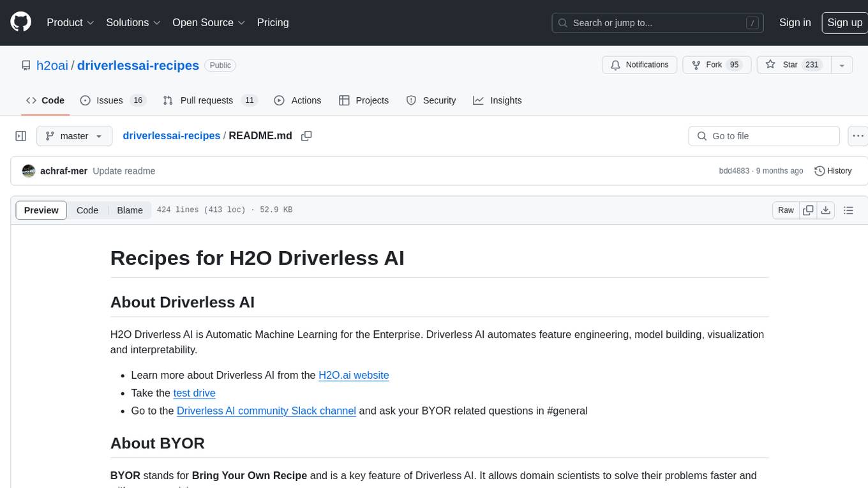Screen dimensions: 868x488
Task: Open the Pricing page
Action: coord(273,22)
